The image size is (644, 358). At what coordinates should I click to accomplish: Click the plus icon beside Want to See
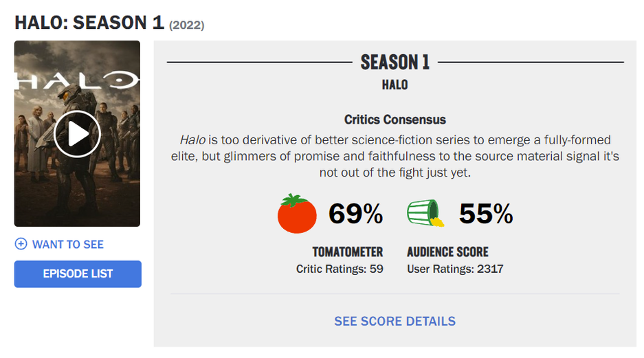coord(21,244)
